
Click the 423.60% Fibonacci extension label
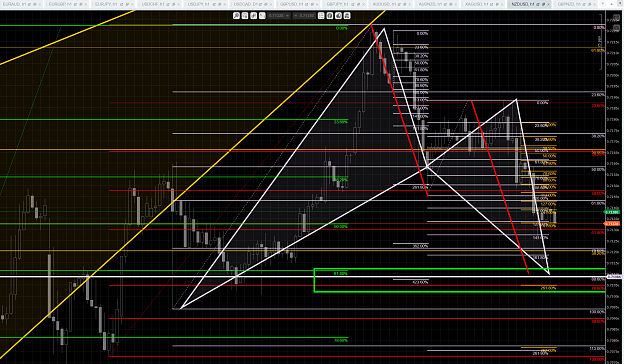(420, 282)
